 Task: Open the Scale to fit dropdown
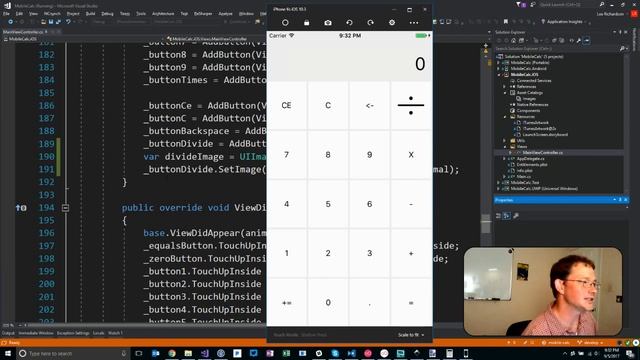point(411,335)
